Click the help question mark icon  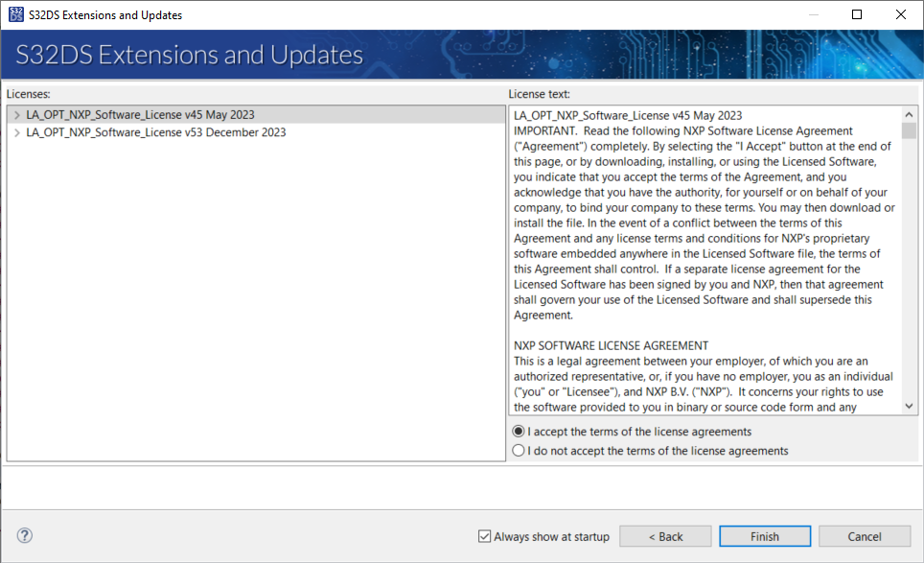[25, 535]
